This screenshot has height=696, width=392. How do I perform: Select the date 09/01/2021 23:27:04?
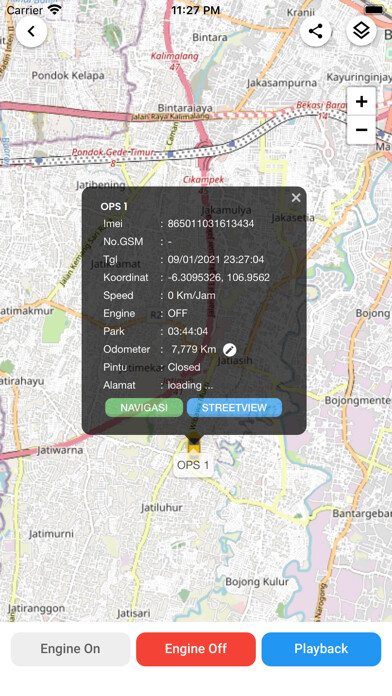click(x=216, y=260)
